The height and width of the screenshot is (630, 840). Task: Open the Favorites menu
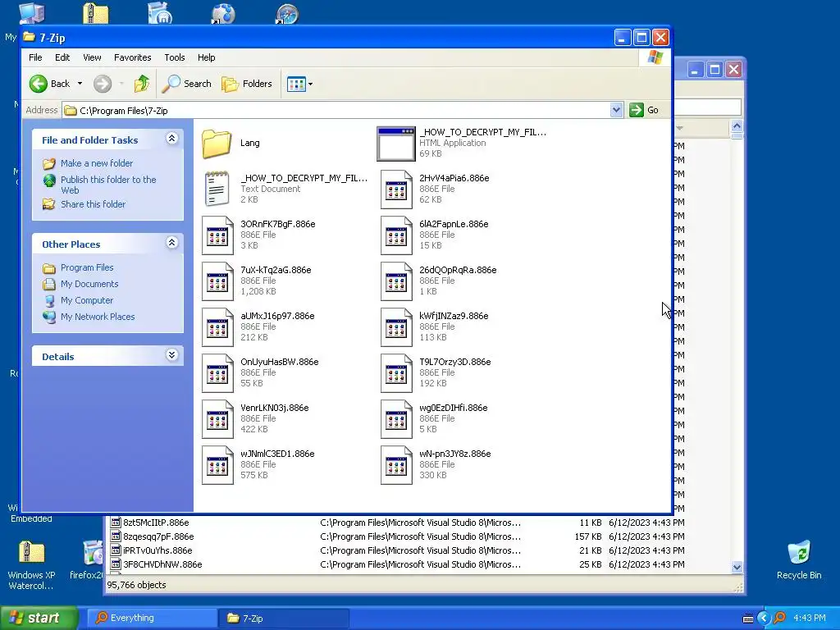132,57
